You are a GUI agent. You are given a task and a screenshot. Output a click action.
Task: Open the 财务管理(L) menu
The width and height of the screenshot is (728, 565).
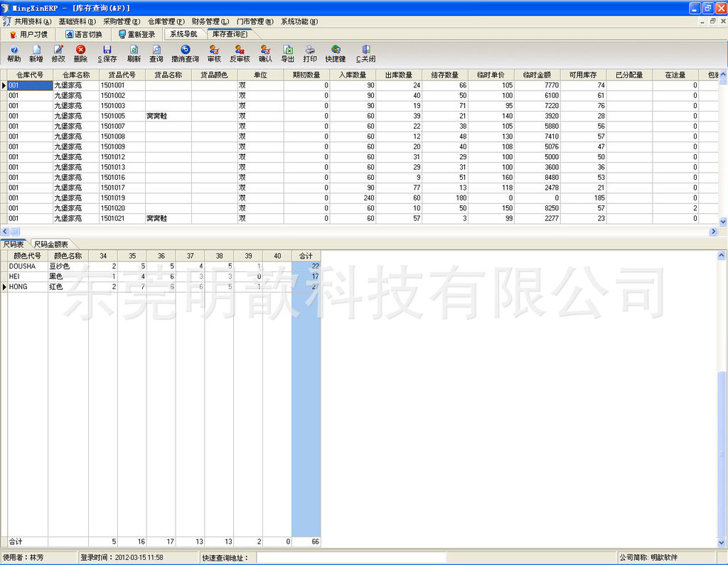[210, 21]
